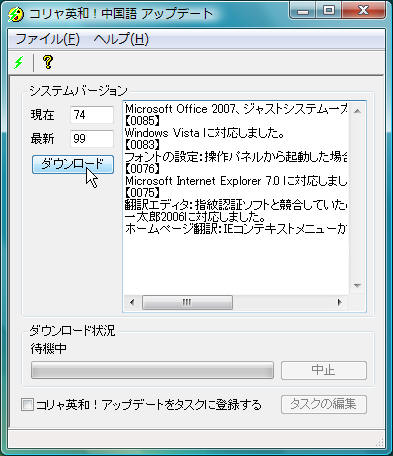Viewport: 393px width, 456px height.
Task: Click the 【0075】 entry in release notes
Action: click(142, 193)
